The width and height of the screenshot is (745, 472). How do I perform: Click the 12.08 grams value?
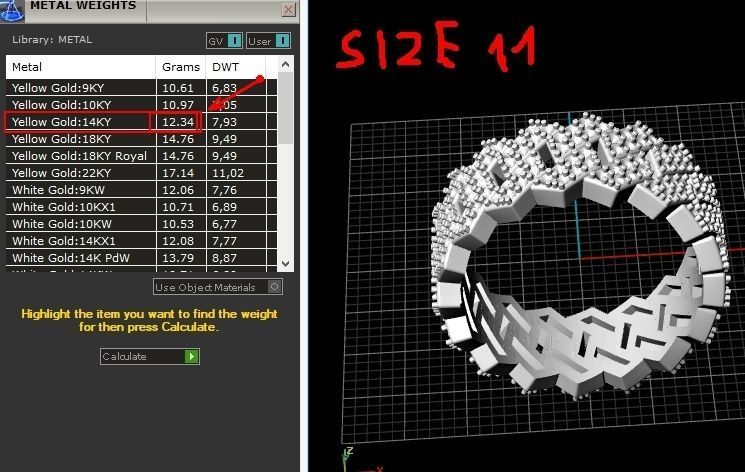click(178, 241)
